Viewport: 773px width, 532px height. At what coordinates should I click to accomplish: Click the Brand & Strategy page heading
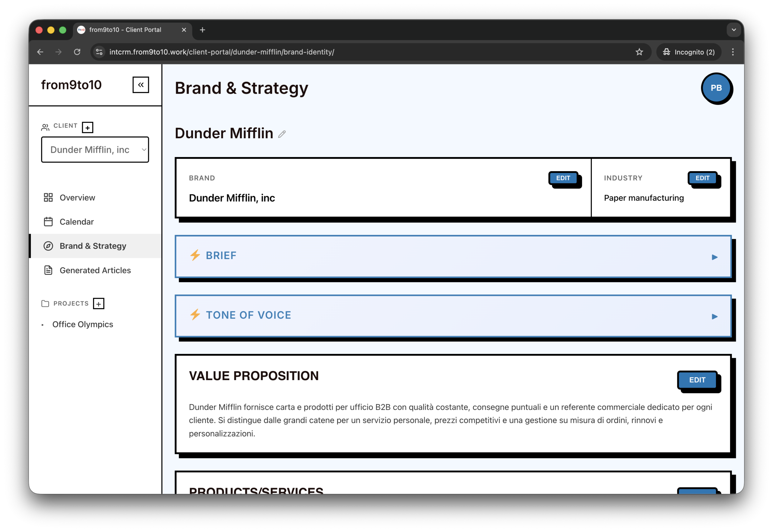click(x=242, y=88)
